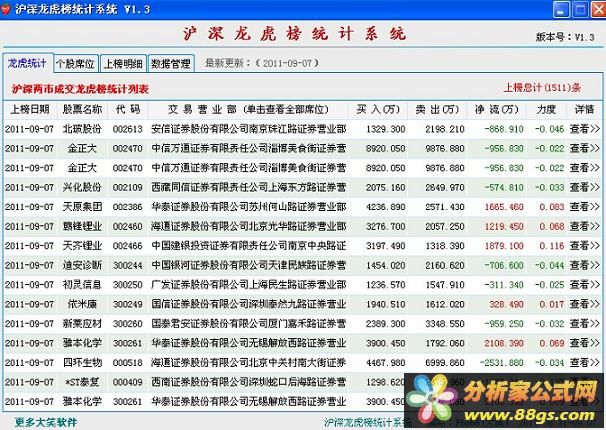The width and height of the screenshot is (606, 430).
Task: Click the app icon in the title bar
Action: 5,8
